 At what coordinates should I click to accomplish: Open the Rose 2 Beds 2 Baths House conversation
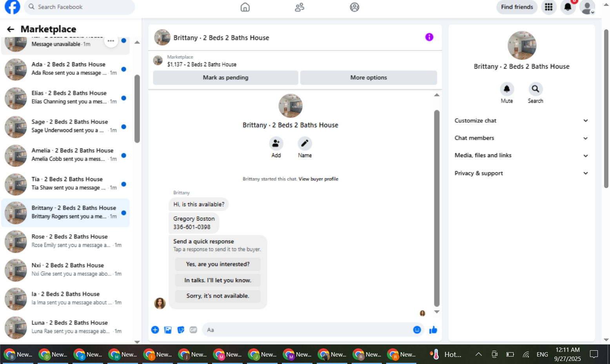65,241
